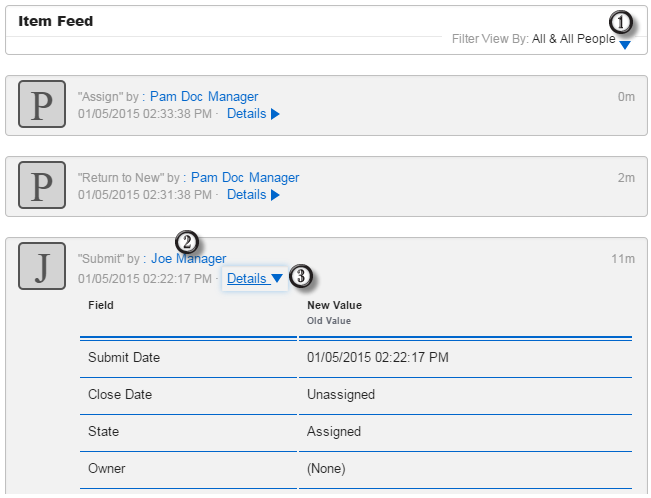Click the P avatar on Return to New entry
The height and width of the screenshot is (498, 651).
[42, 186]
